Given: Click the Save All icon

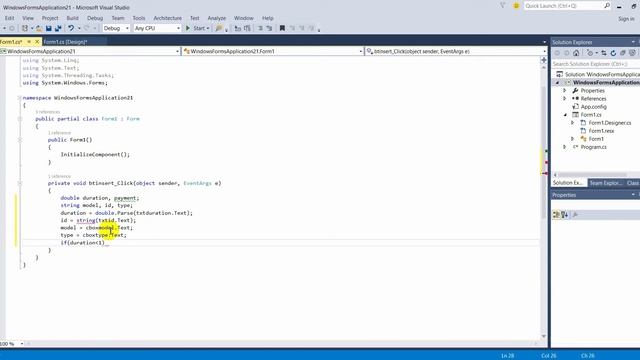Looking at the screenshot, I should click(x=58, y=28).
